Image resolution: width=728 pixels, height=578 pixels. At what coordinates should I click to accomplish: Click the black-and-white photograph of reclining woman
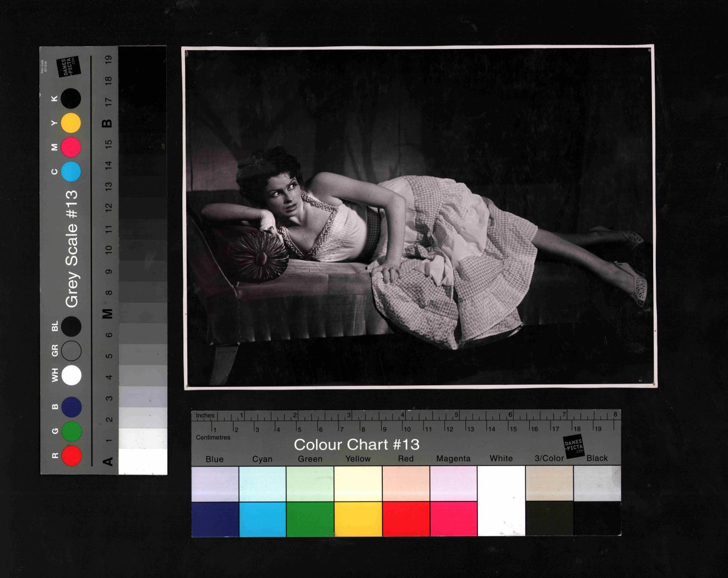419,217
